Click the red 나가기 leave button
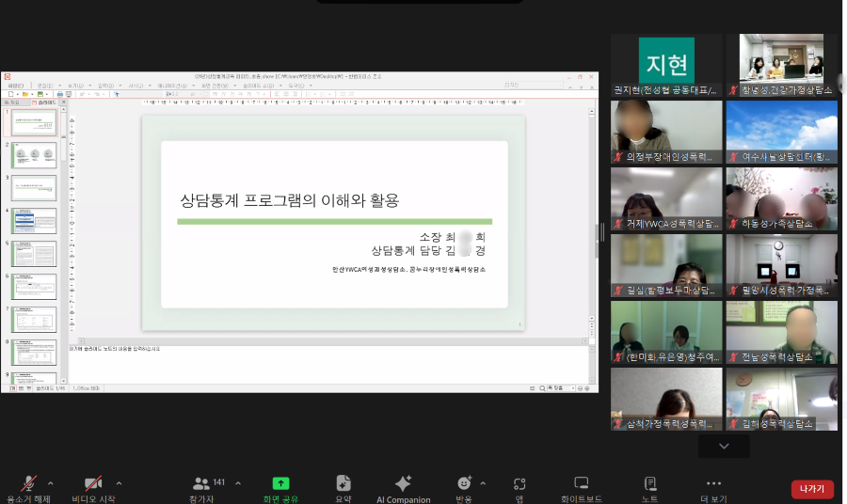Screen dimensions: 847x504 pos(811,489)
